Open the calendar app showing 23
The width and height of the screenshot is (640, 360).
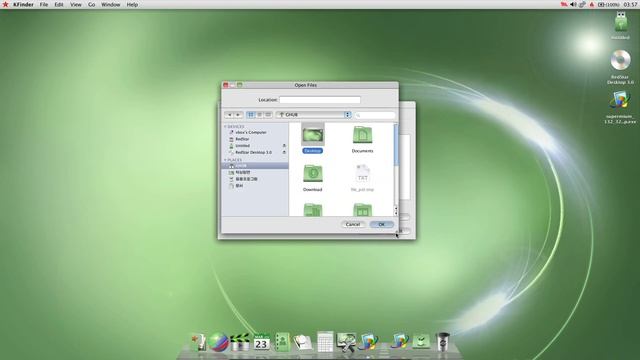click(261, 342)
